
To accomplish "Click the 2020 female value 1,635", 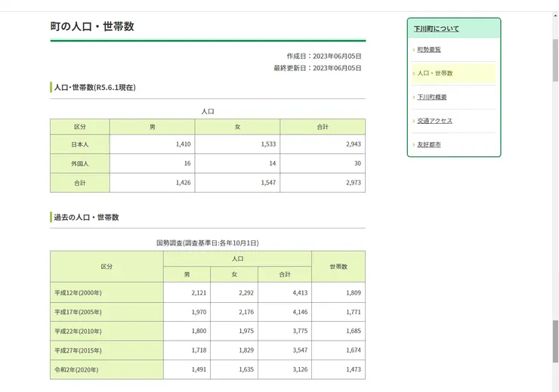I will pos(246,369).
